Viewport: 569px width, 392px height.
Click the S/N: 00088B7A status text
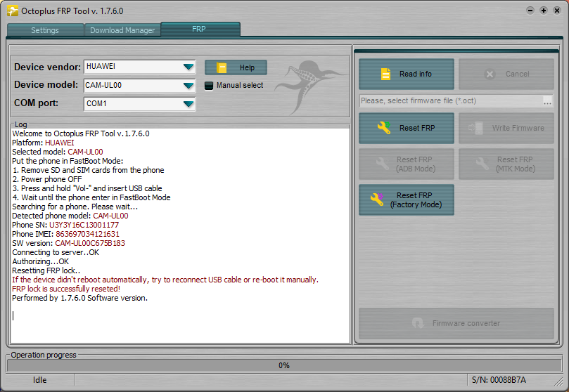[x=499, y=380]
